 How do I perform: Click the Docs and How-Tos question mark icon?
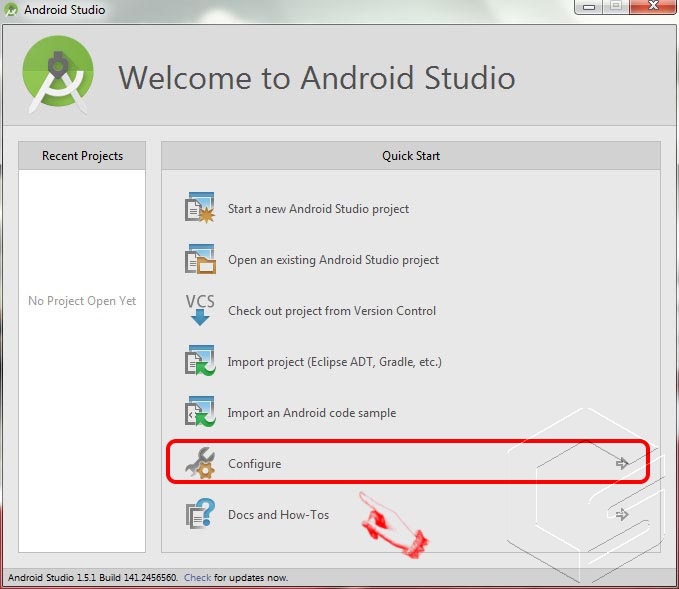coord(200,514)
